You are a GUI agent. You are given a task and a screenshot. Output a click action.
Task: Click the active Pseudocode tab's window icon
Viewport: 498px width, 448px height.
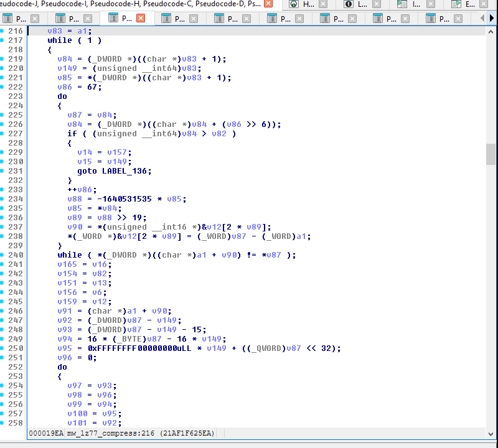pos(112,18)
